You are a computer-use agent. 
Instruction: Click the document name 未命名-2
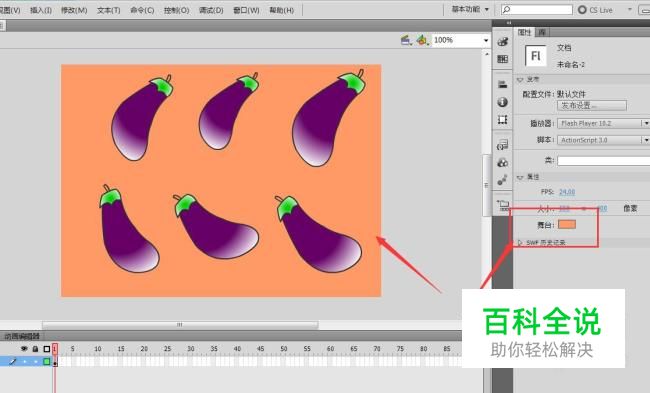(571, 65)
